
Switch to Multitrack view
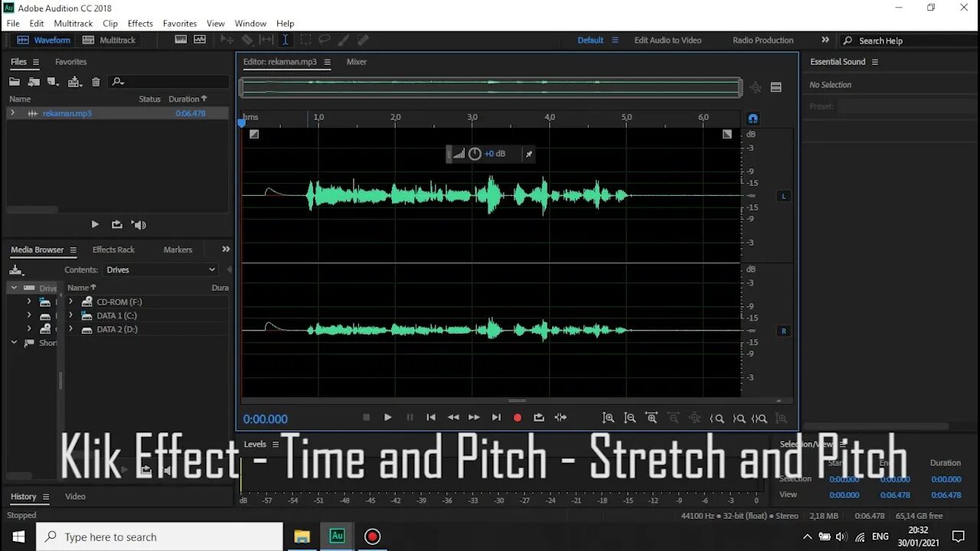click(109, 40)
